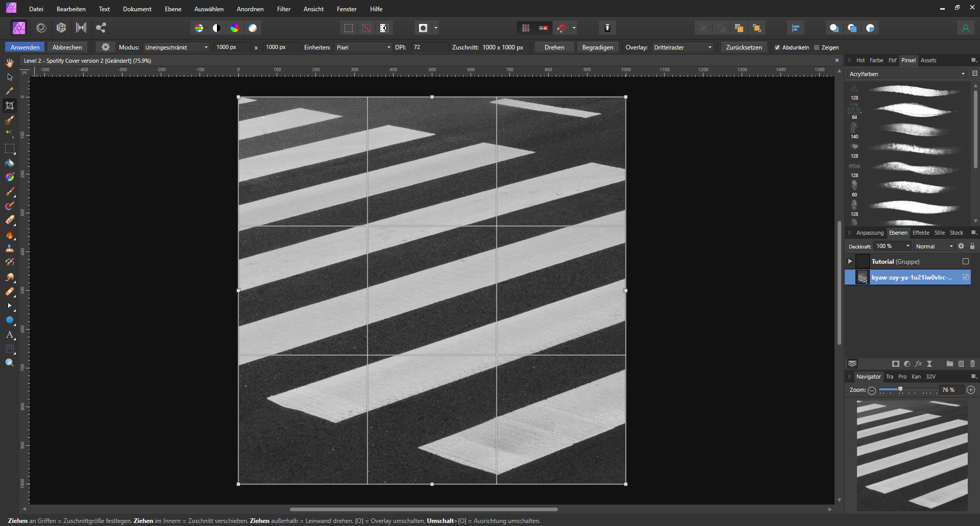This screenshot has width=980, height=526.
Task: Click the Begradigen button
Action: point(597,47)
